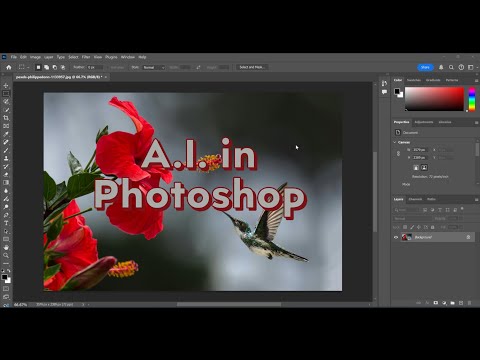Toggle link between canvas width and height
Viewport: 480px width, 360px height.
[x=398, y=154]
